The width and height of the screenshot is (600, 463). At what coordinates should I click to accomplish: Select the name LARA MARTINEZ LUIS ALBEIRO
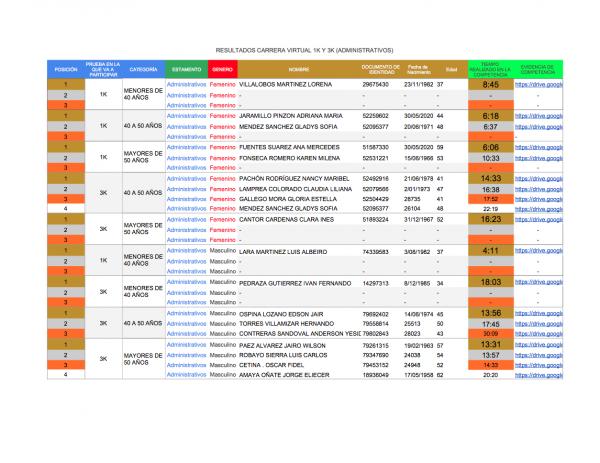coord(283,252)
